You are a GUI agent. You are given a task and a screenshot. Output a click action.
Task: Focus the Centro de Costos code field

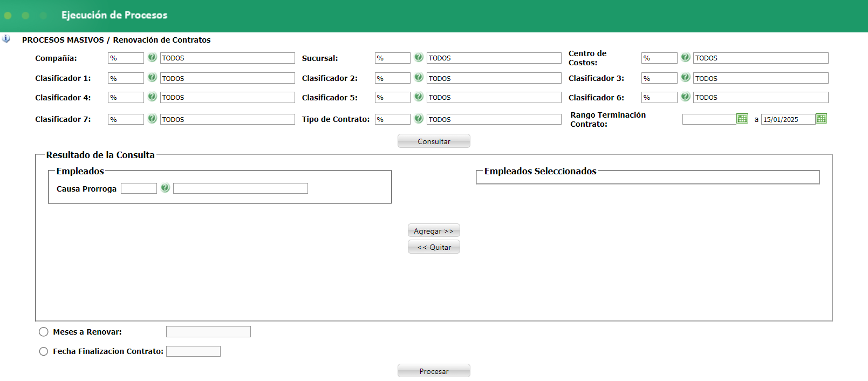tap(659, 58)
